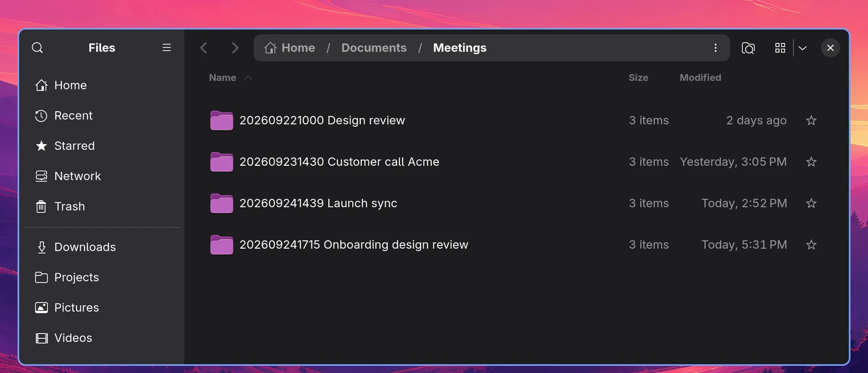Navigate to Home text in path bar
Image resolution: width=868 pixels, height=373 pixels.
298,48
